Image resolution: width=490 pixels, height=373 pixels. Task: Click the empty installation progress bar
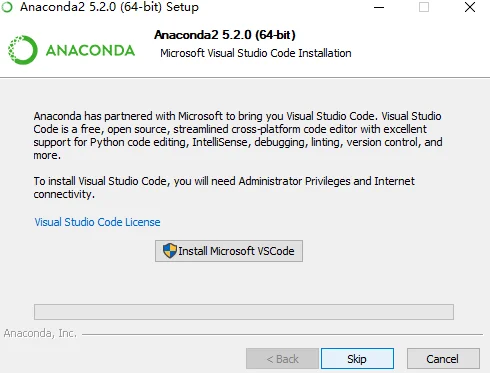244,312
